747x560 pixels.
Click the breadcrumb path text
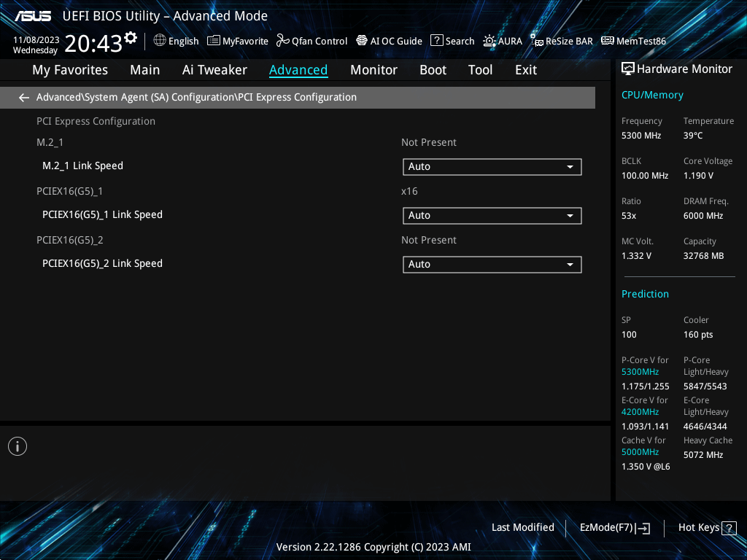tap(196, 97)
